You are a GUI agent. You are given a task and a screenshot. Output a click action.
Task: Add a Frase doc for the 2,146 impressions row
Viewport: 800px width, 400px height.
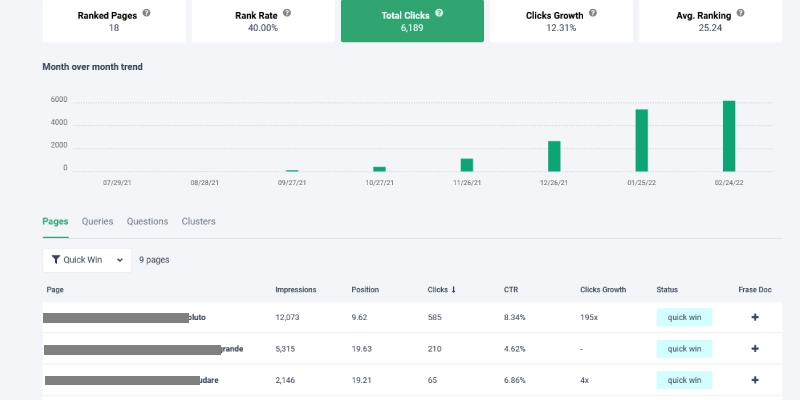(x=755, y=380)
